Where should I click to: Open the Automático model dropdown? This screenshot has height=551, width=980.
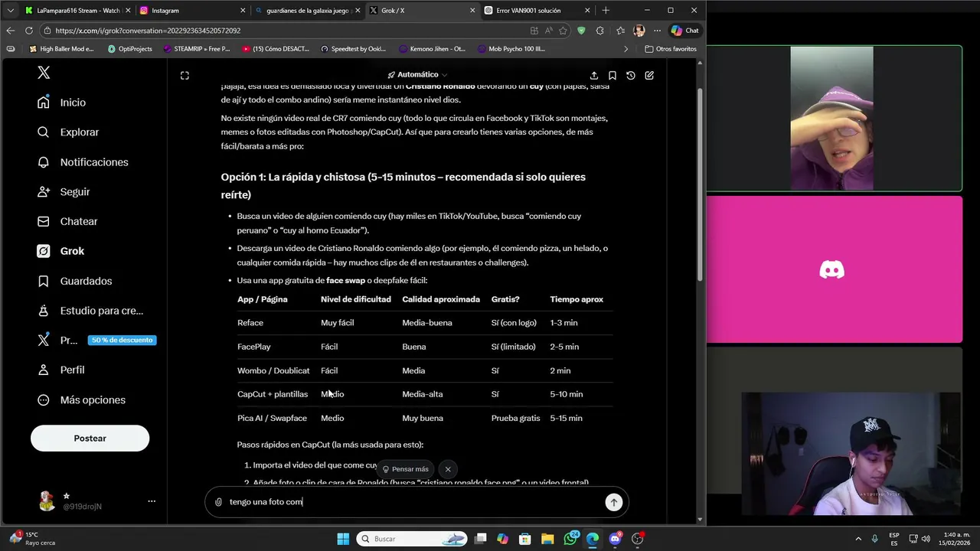point(417,75)
